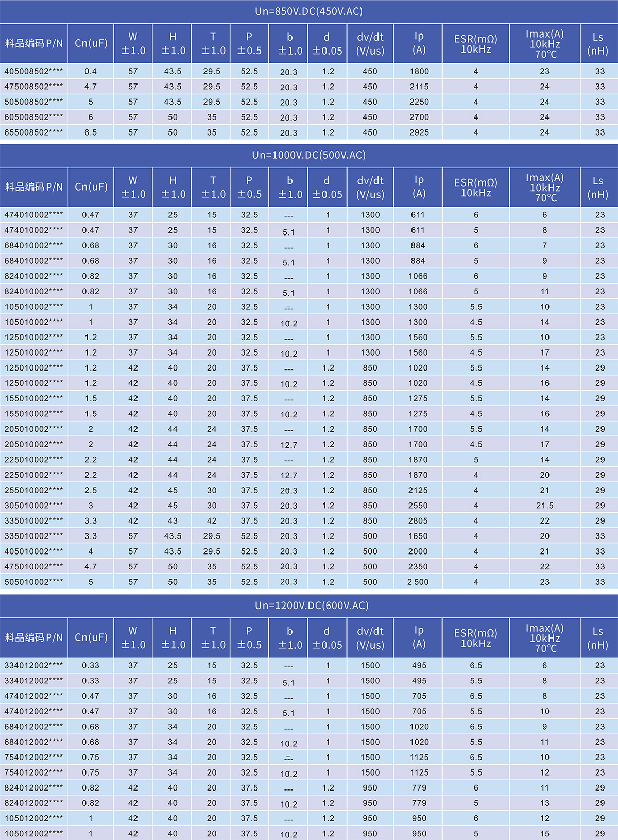Click the Cn(uF) header in the 850V table
Viewport: 618px width, 840px height.
click(91, 43)
